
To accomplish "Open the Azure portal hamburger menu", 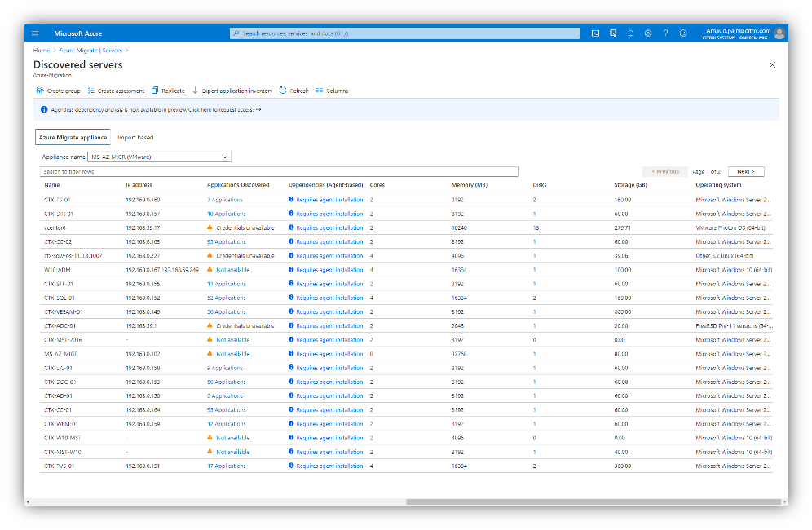I will 35,33.
